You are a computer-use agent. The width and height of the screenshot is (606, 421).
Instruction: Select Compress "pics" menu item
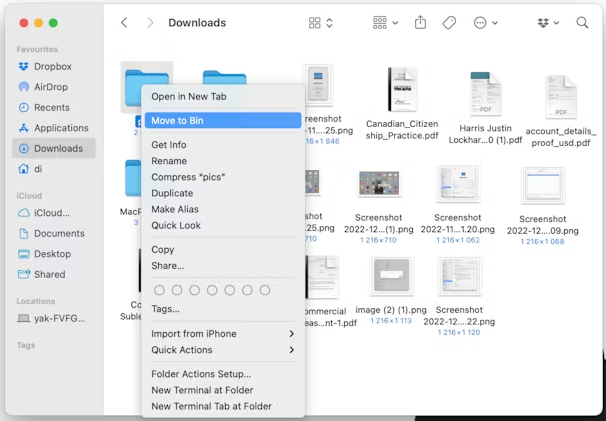coord(188,177)
